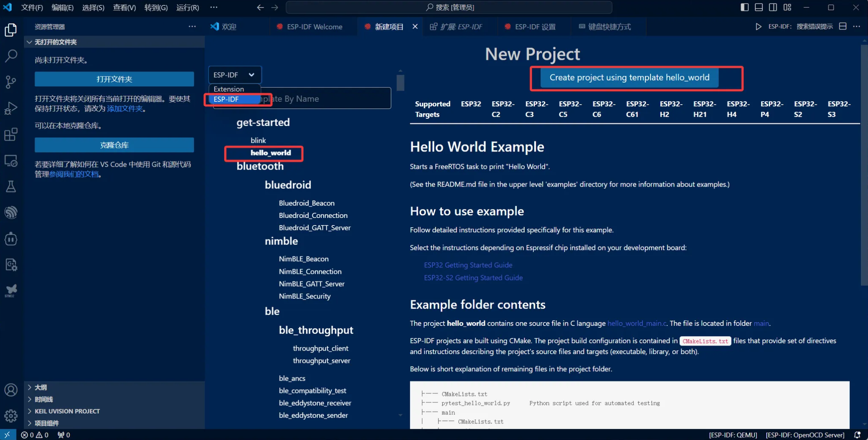Click the template name search field
The width and height of the screenshot is (868, 440).
pyautogui.click(x=302, y=99)
